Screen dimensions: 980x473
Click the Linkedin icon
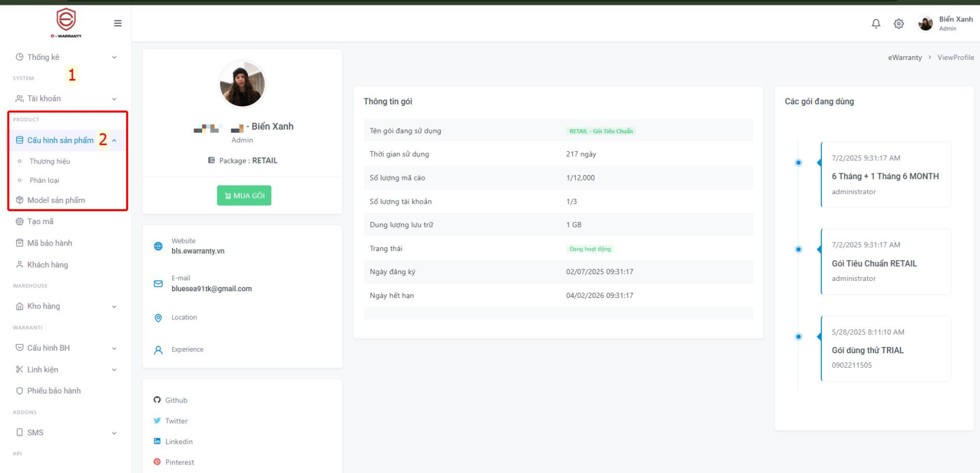point(157,441)
